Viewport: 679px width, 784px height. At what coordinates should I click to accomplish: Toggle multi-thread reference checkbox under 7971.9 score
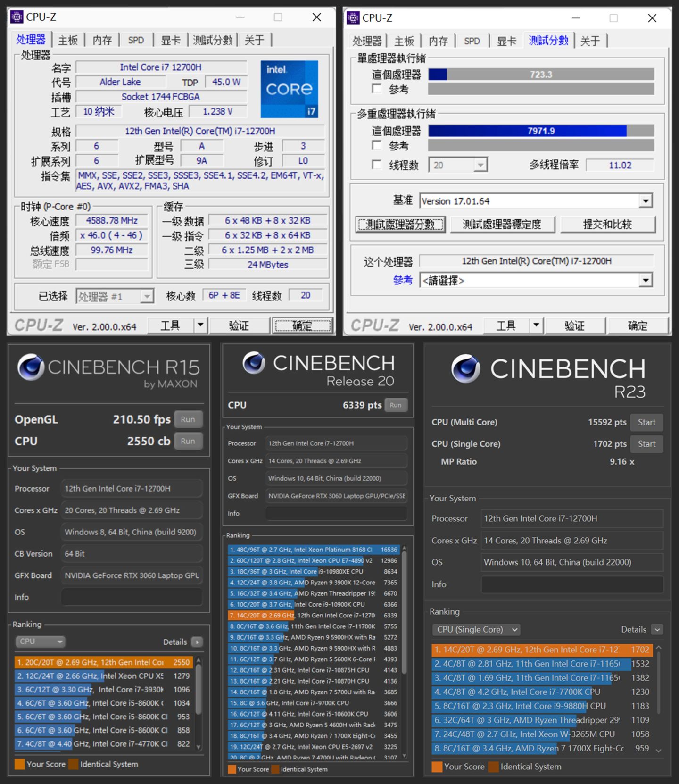click(377, 145)
